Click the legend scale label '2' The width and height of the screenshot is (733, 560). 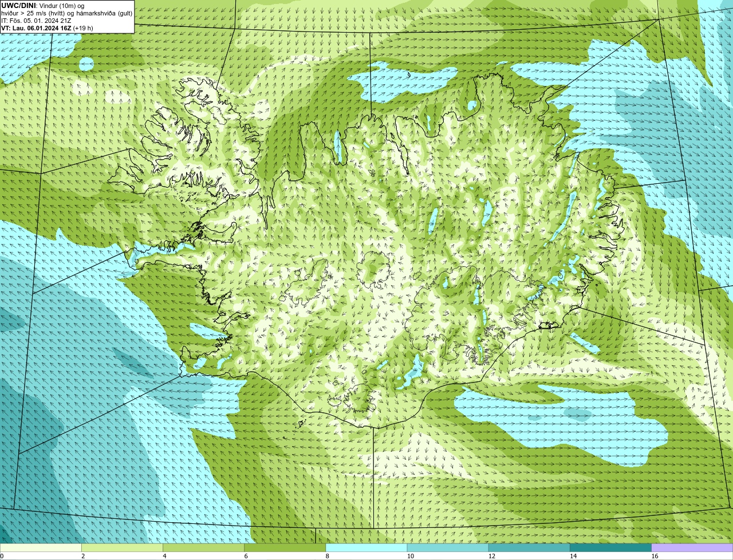point(83,556)
